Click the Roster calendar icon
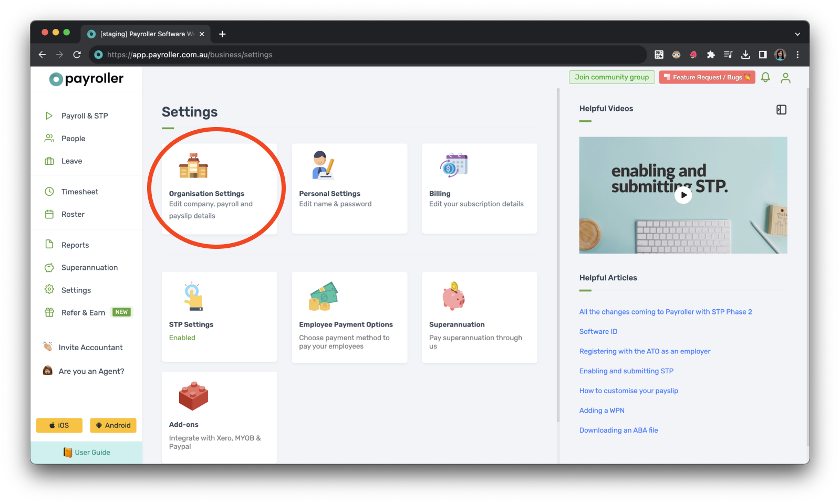 pos(49,214)
